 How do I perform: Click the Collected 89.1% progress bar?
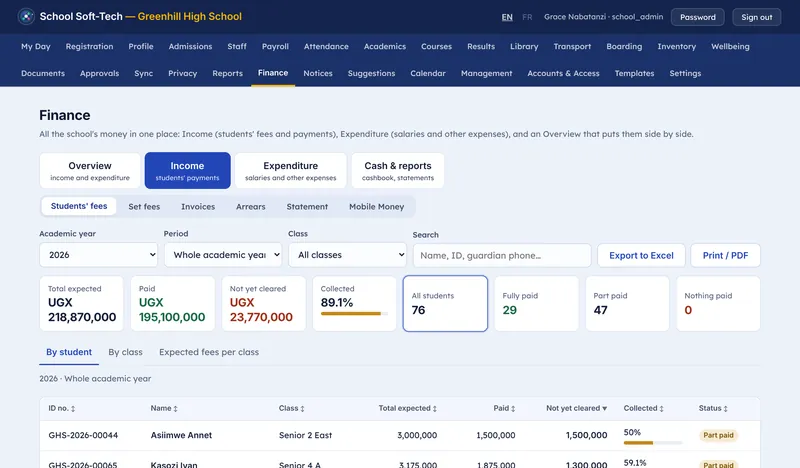click(x=354, y=313)
